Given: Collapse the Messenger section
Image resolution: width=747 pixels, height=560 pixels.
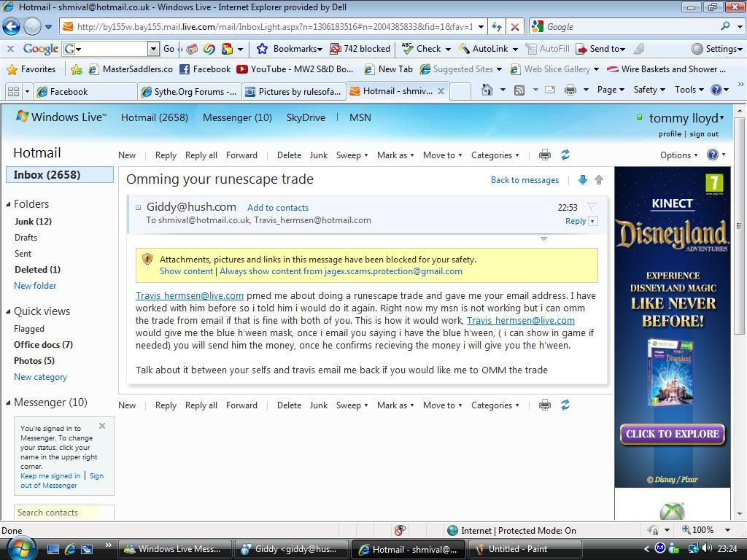Looking at the screenshot, I should coord(8,402).
